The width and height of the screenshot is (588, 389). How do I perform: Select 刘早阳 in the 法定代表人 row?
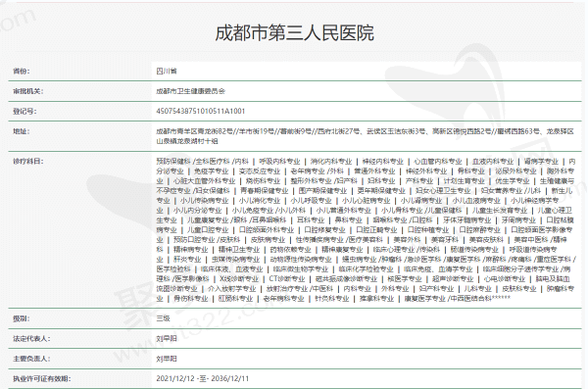pos(167,339)
